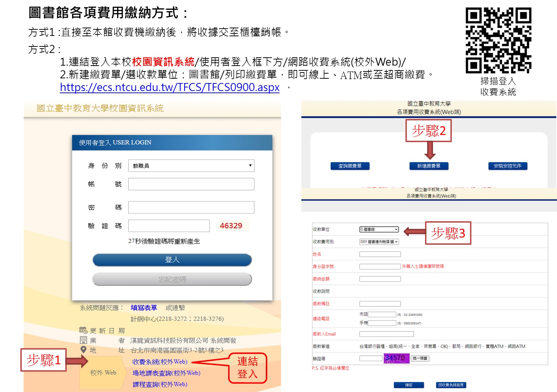Open the 場地課表查詢(校外Web) link
The height and width of the screenshot is (392, 557).
click(166, 373)
